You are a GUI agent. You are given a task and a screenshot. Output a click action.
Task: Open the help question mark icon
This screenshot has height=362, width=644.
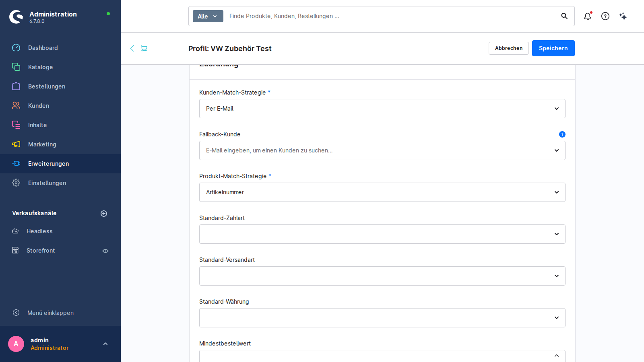pyautogui.click(x=605, y=16)
